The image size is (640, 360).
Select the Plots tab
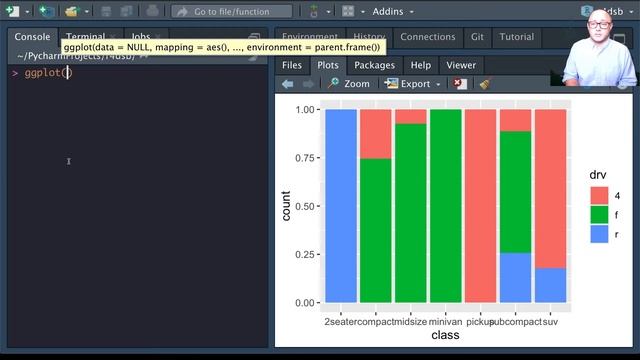point(328,65)
